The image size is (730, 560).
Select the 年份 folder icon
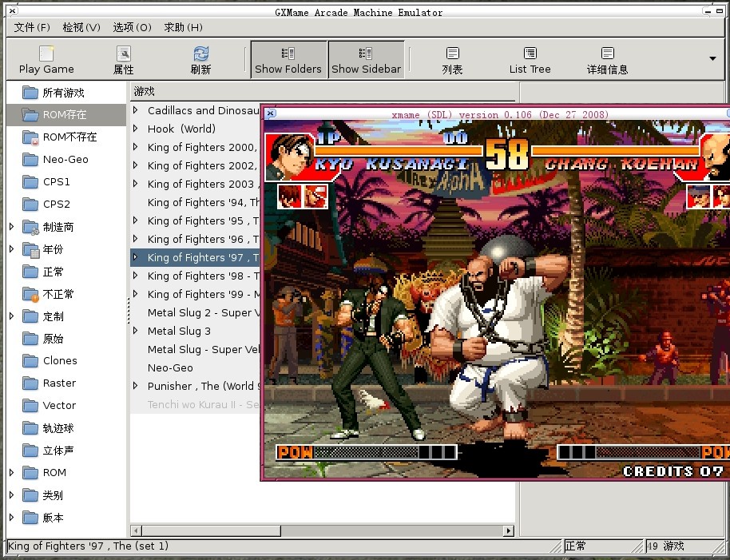pos(30,249)
